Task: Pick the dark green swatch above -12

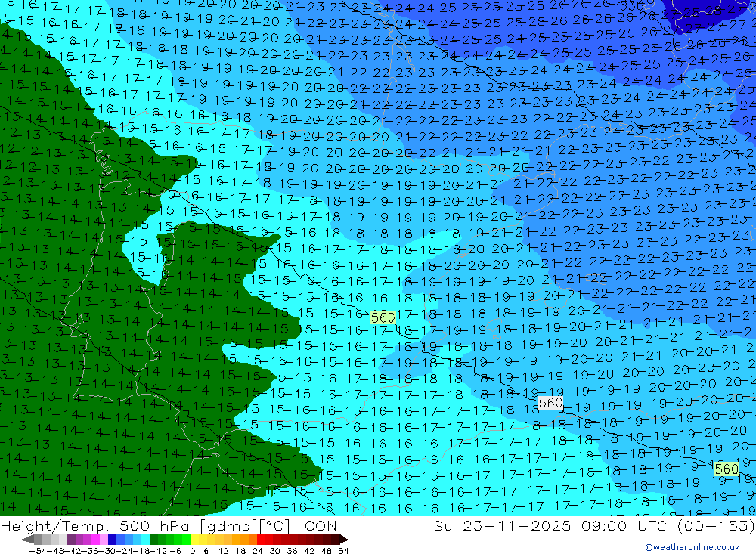Action: coord(153,539)
